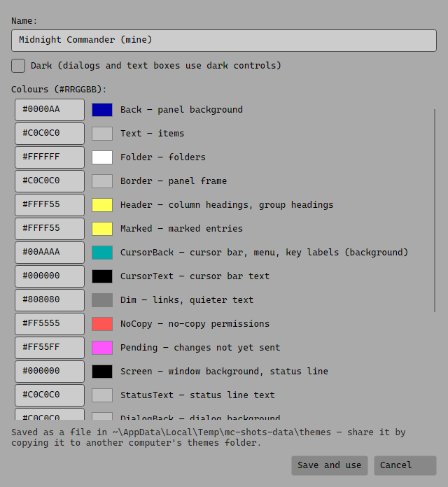This screenshot has width=448, height=487.
Task: Click the Text items colour hex field
Action: coord(50,134)
